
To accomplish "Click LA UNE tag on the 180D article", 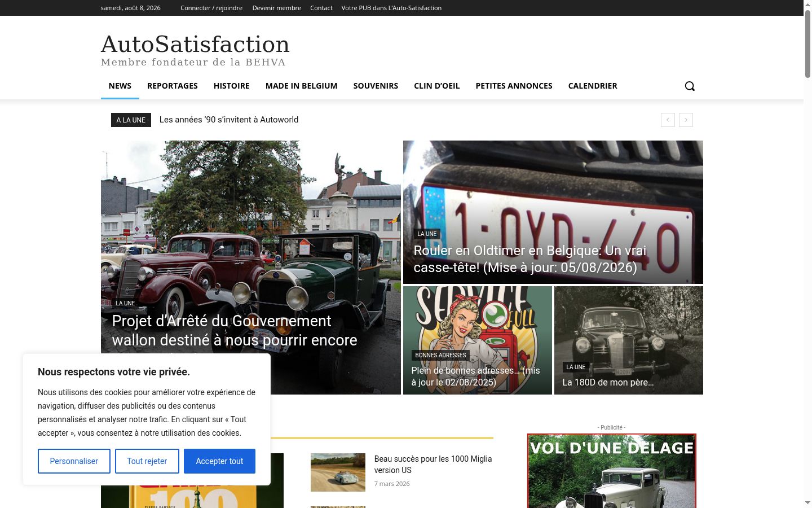I will 576,367.
